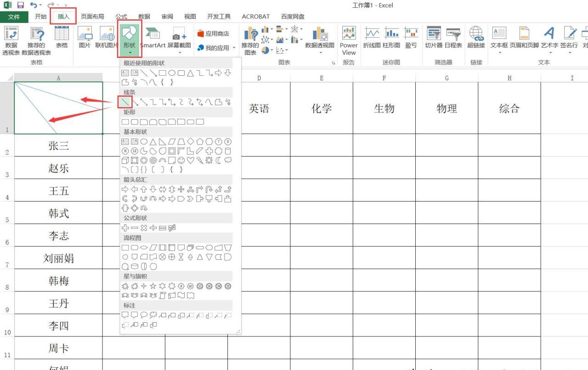
Task: Expand the 图表 group dialog launcher
Action: tap(334, 63)
